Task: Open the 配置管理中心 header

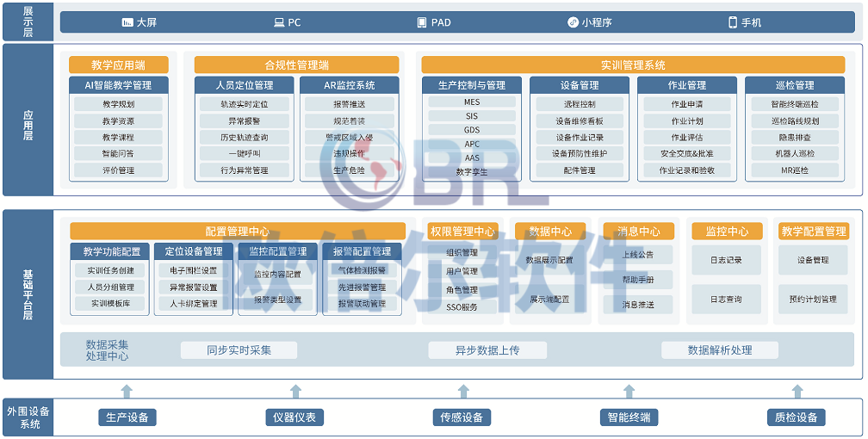Action: coord(238,231)
